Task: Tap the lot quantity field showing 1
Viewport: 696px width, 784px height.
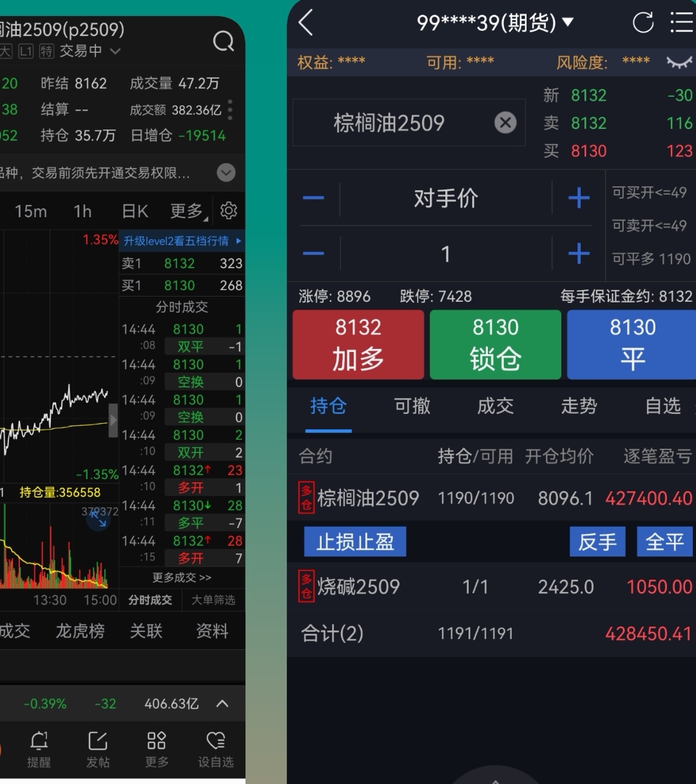Action: (445, 253)
